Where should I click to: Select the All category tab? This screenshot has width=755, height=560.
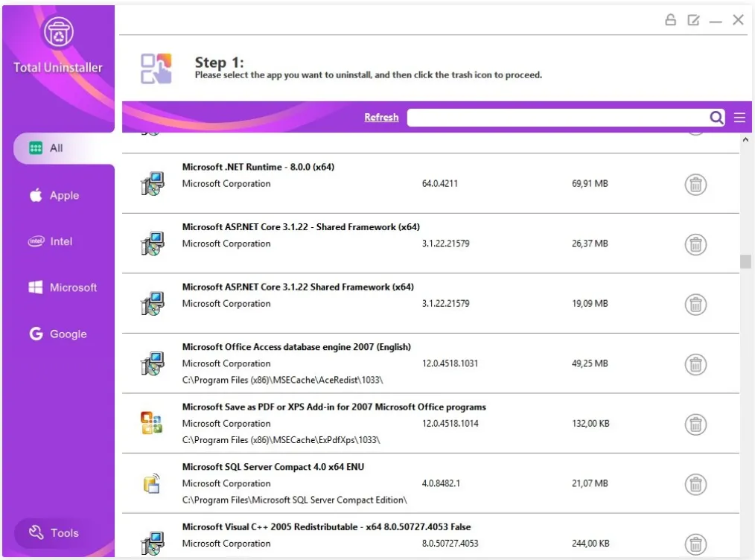tap(57, 148)
